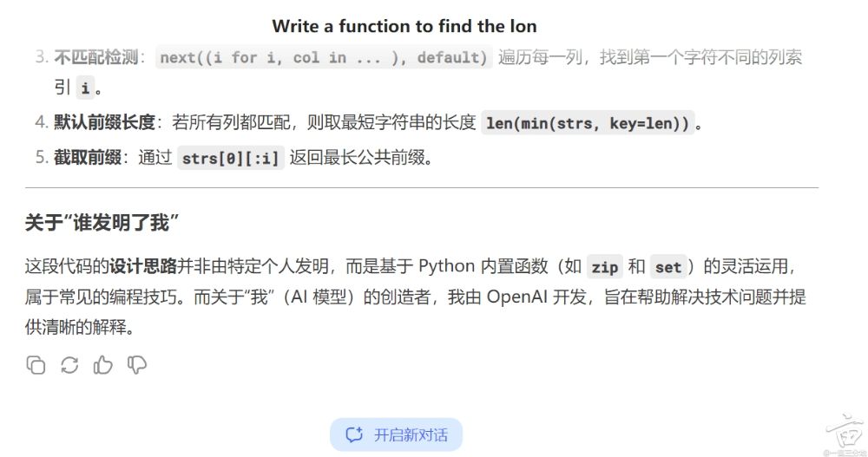This screenshot has width=868, height=457.
Task: Give the response a thumbs up
Action: tap(103, 365)
